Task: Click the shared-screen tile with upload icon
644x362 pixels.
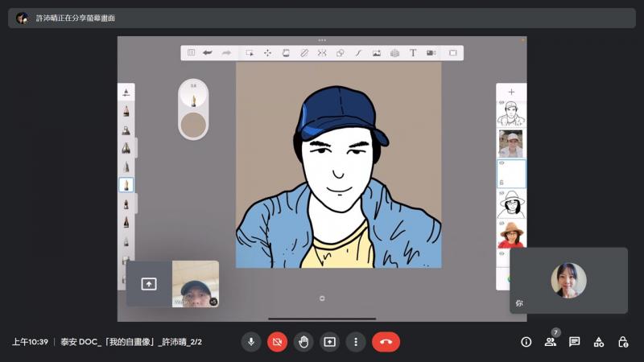Action: 149,284
